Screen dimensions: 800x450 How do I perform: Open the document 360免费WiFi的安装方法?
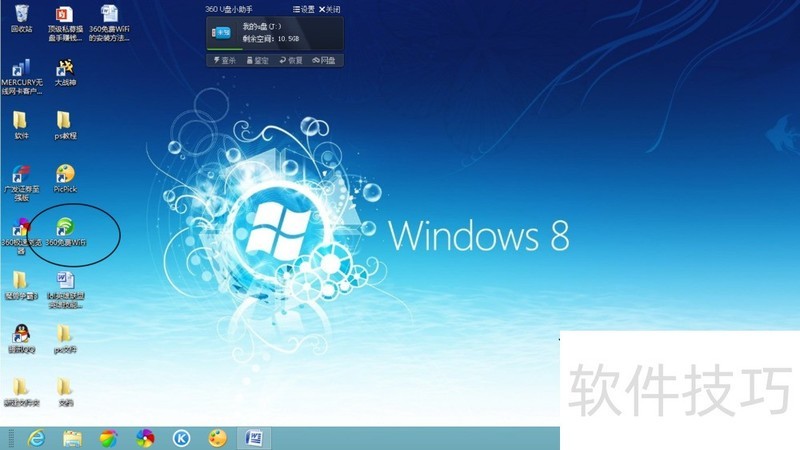tap(109, 23)
